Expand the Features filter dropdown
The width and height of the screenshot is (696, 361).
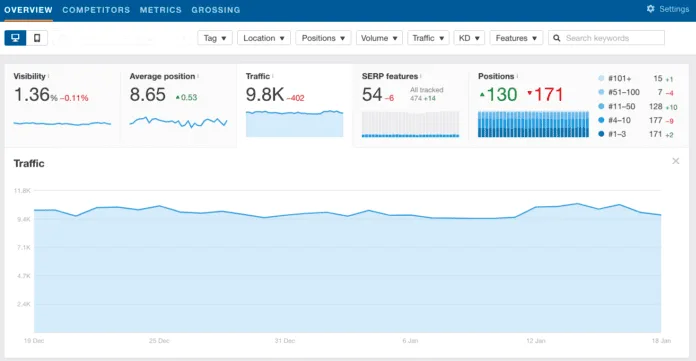pos(516,38)
